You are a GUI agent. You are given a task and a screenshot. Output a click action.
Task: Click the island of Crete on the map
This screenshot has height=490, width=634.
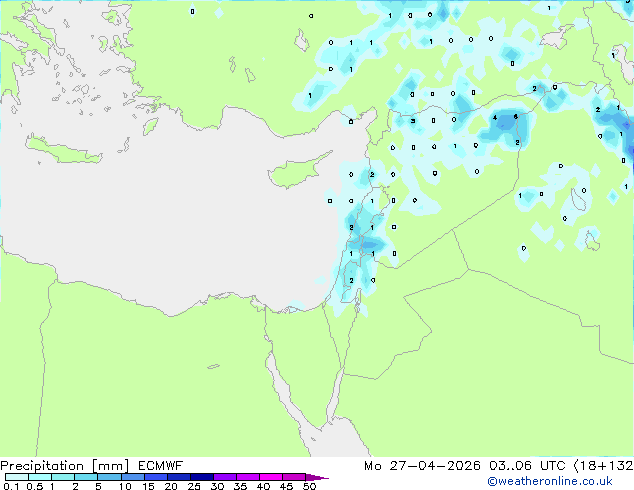(63, 150)
